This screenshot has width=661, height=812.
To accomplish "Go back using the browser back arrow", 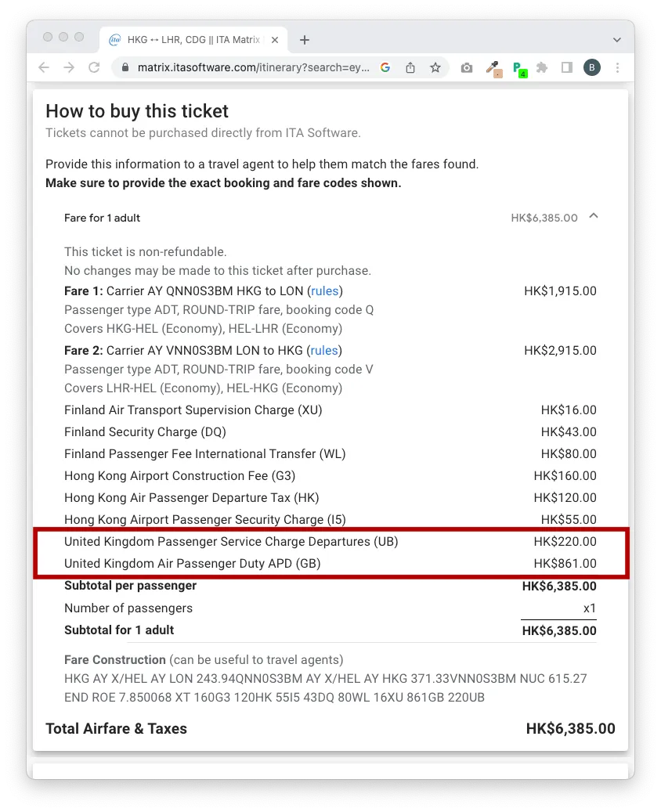I will [44, 67].
